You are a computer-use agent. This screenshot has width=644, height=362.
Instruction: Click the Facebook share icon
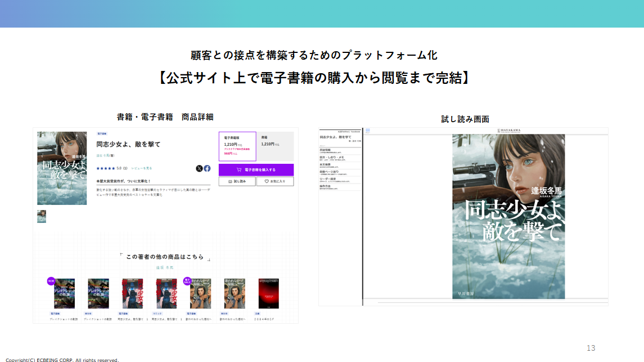click(207, 168)
